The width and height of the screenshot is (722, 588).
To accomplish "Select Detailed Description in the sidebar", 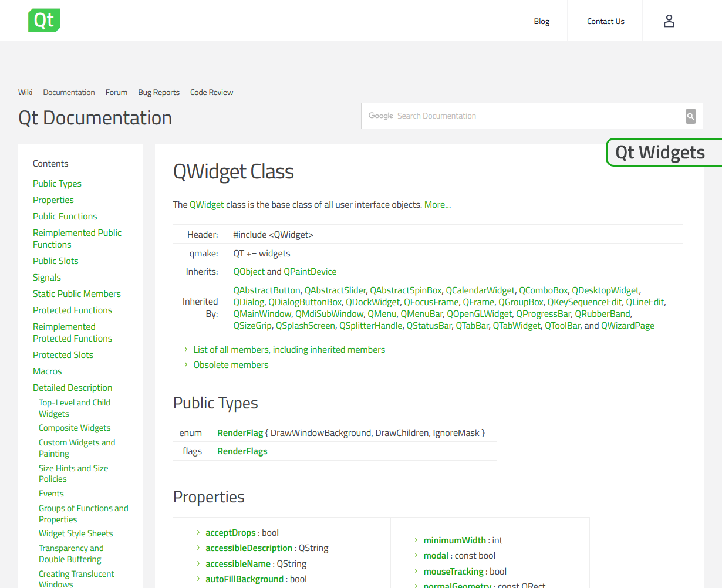I will 72,387.
